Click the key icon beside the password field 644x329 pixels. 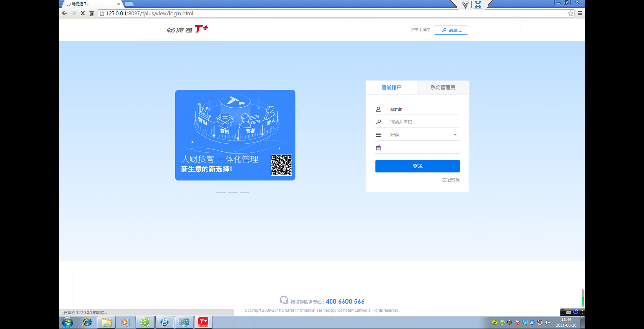coord(378,122)
